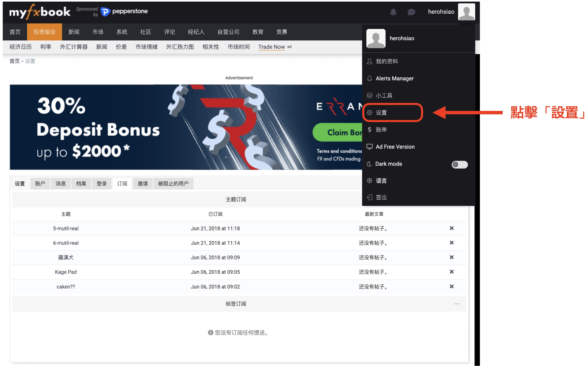Open 评论 navigation item
This screenshot has width=588, height=366.
(x=170, y=32)
